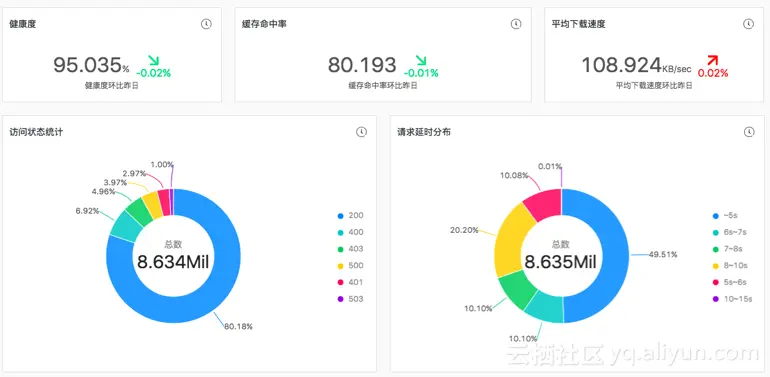This screenshot has height=377, width=770.
Task: Click the 10.08% label
Action: pyautogui.click(x=514, y=175)
